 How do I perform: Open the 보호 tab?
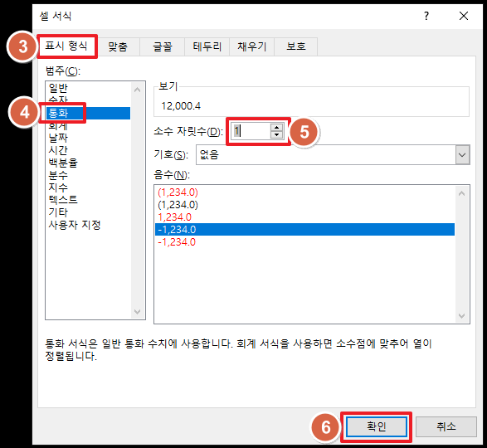296,47
